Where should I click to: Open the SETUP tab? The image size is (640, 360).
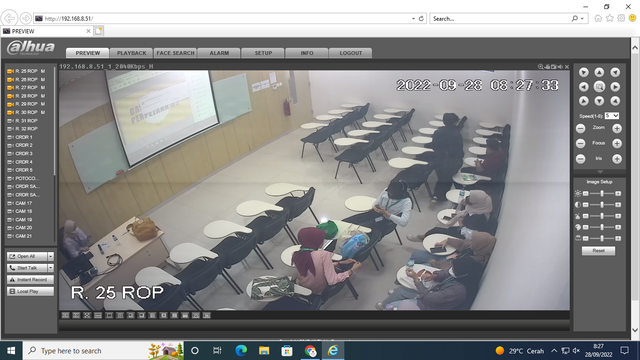tap(263, 53)
